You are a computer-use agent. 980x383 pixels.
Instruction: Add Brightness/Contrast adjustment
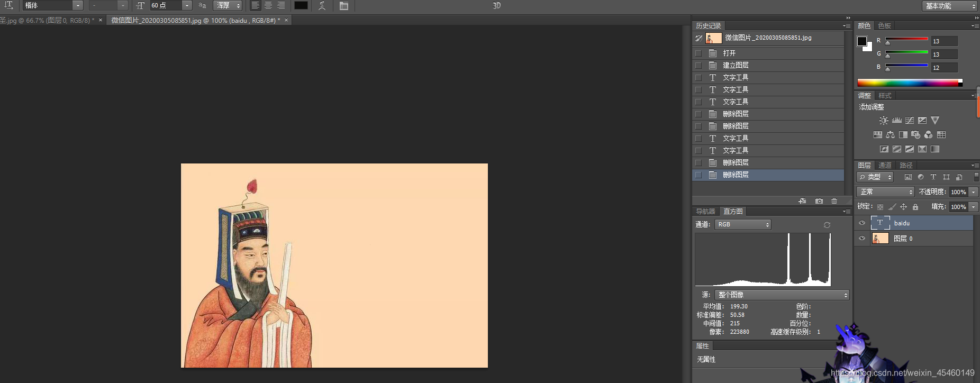(x=883, y=121)
